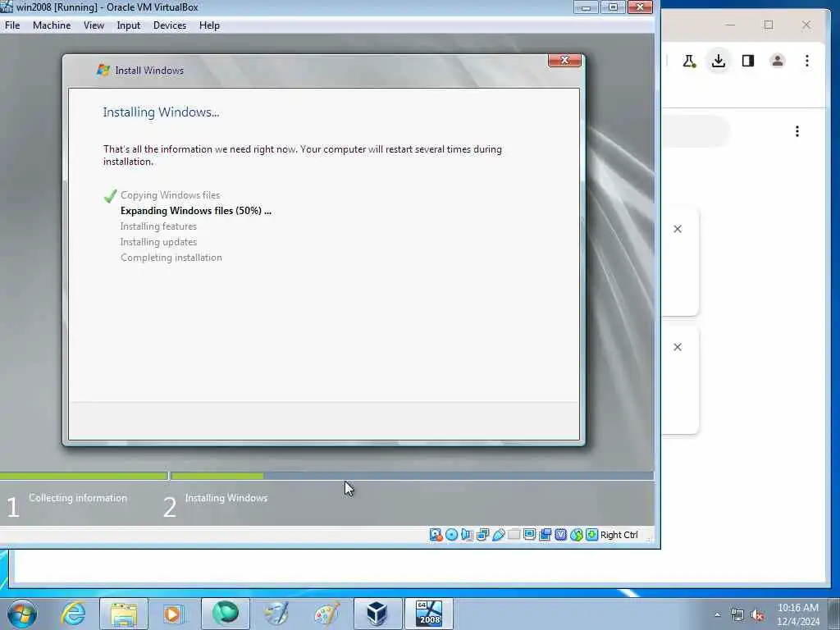Click the greyed shared folders status icon
The height and width of the screenshot is (630, 840).
514,535
